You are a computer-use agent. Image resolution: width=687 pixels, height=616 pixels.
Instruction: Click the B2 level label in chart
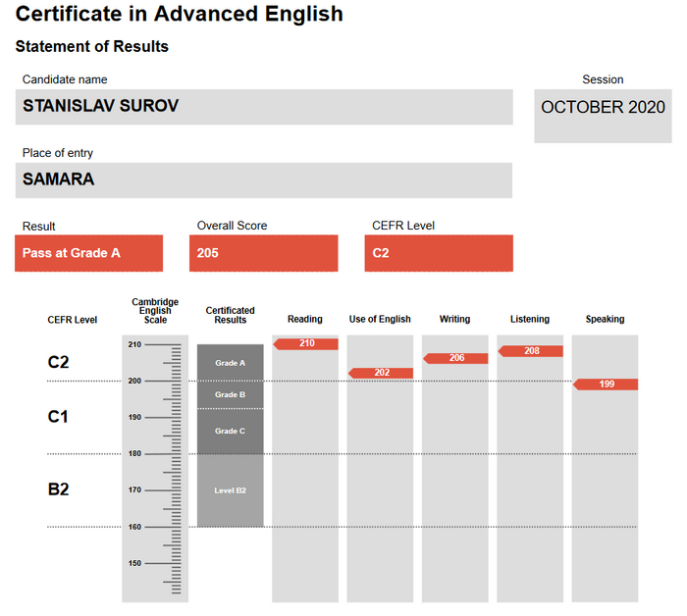58,489
